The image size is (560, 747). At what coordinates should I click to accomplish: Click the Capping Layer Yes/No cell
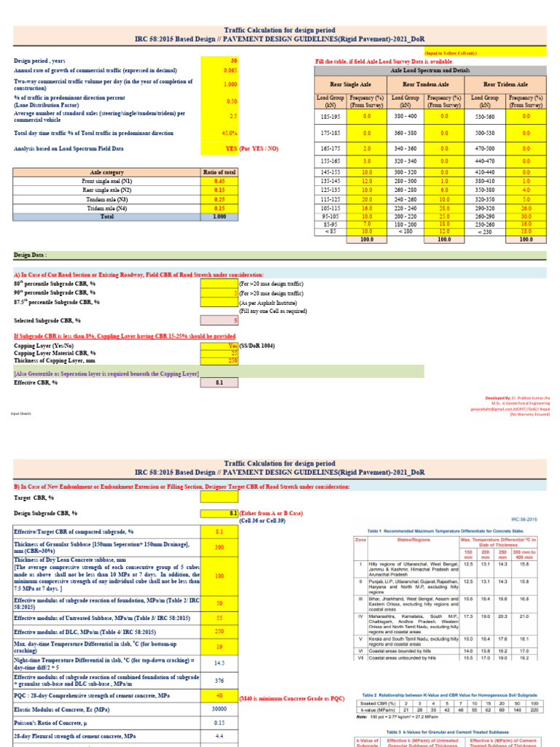219,346
